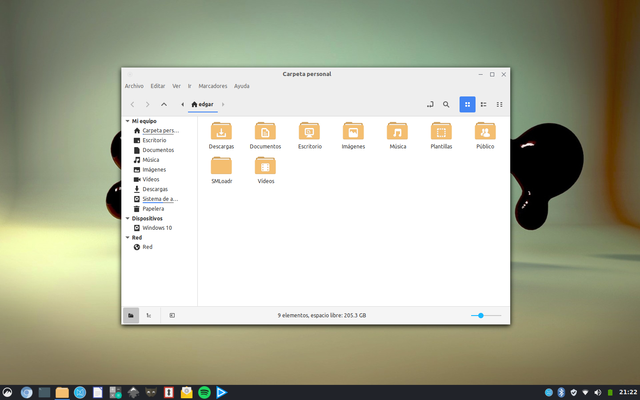Switch to list view mode
Viewport: 640px width, 400px height.
click(x=483, y=104)
